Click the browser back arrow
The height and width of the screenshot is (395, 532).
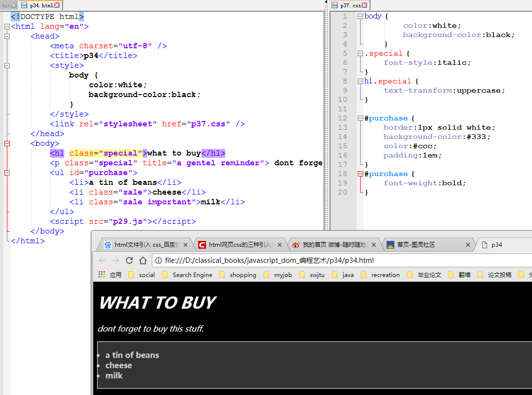[102, 260]
